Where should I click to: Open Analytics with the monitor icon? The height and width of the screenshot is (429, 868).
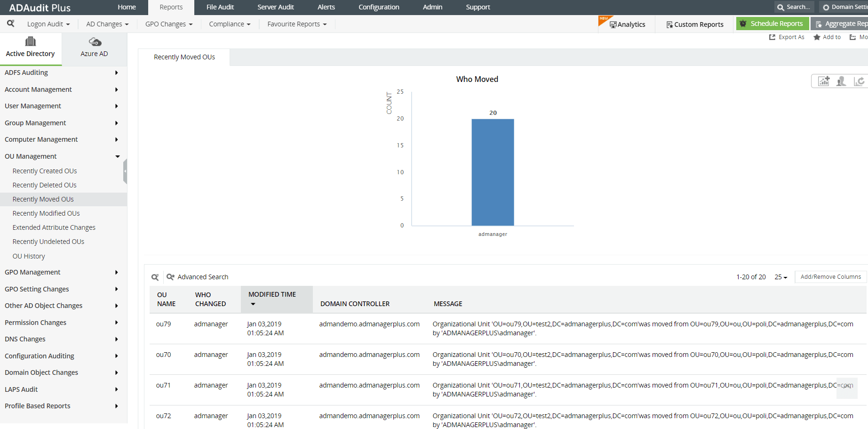point(627,24)
